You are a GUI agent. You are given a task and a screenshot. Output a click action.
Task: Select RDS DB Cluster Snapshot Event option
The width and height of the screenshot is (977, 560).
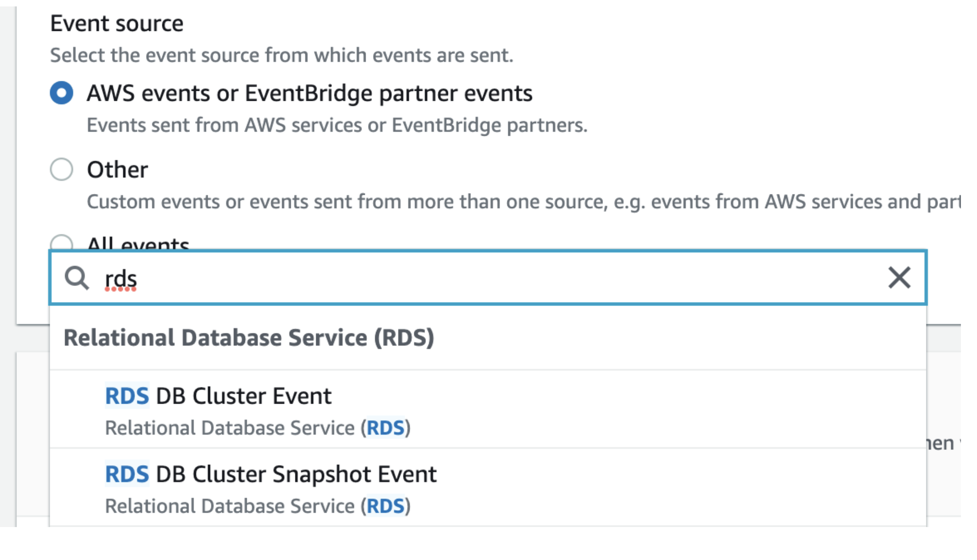[271, 473]
